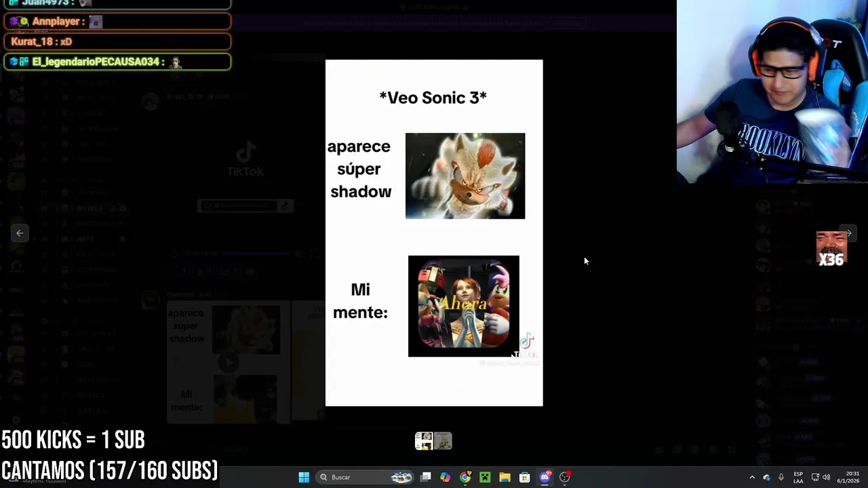868x488 pixels.
Task: Click the enlarged Sonic 3 meme image
Action: (x=434, y=233)
